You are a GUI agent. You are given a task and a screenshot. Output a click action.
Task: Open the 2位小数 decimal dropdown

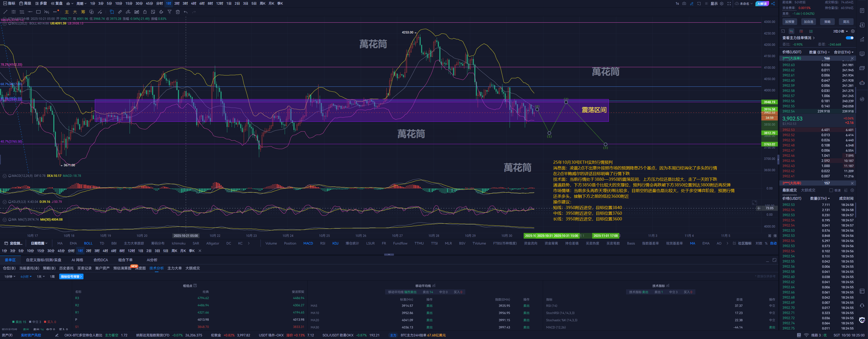click(x=840, y=31)
